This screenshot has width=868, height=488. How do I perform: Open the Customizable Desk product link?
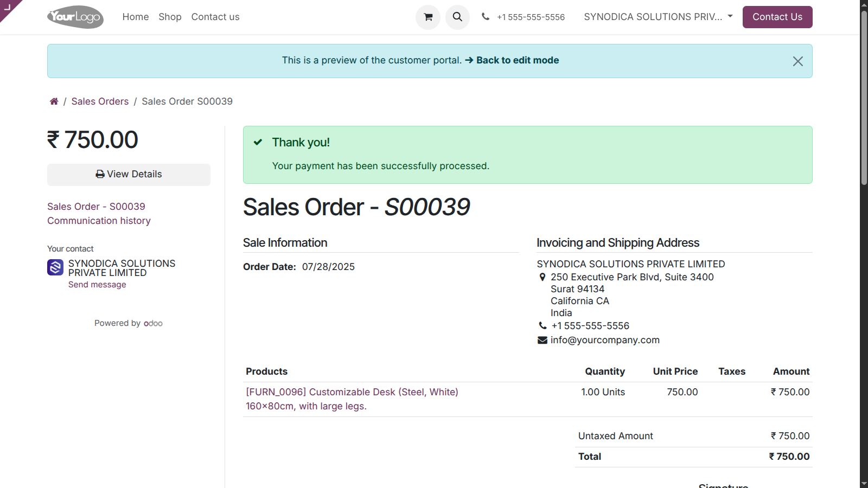352,399
